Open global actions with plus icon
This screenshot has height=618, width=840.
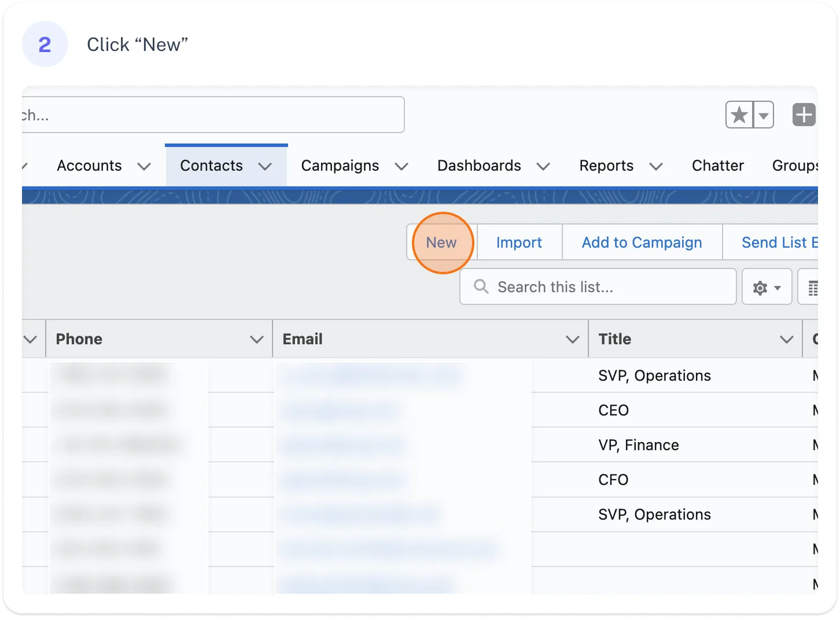(x=804, y=115)
